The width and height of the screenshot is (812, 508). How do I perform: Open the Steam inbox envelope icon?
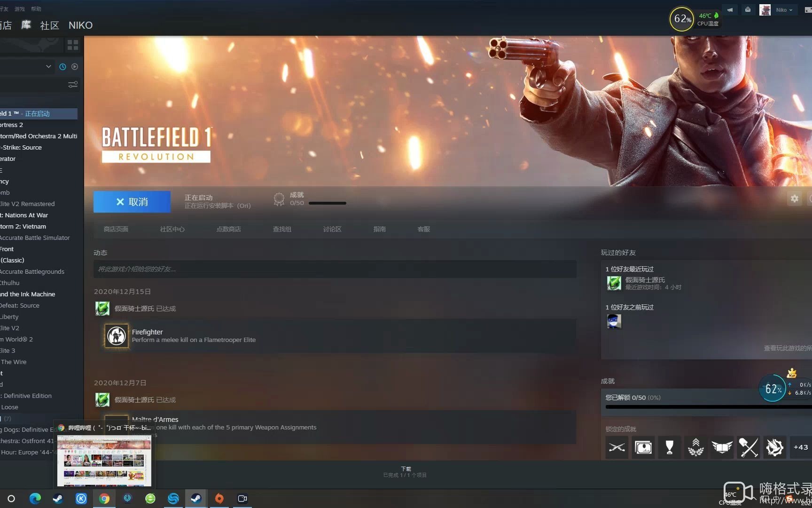coord(748,10)
